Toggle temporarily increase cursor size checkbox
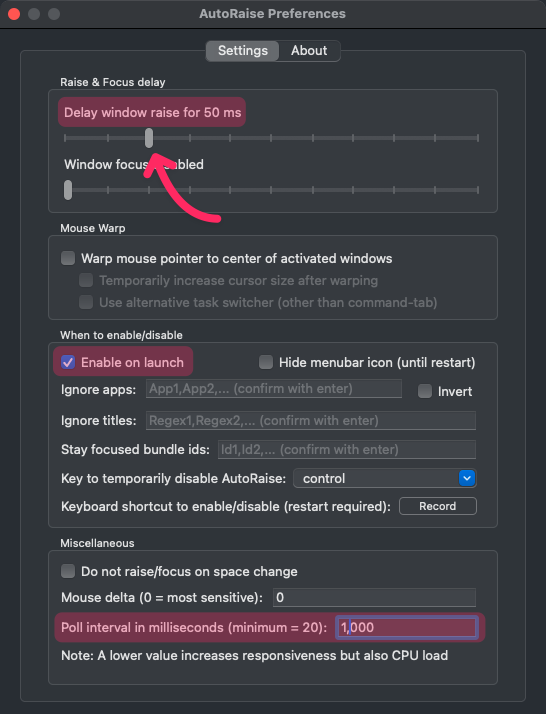The height and width of the screenshot is (714, 546). click(86, 280)
